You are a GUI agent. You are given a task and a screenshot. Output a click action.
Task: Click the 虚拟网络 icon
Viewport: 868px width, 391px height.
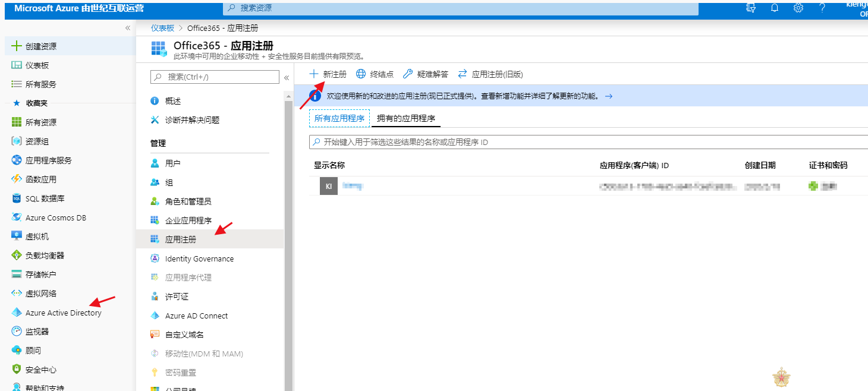click(x=17, y=294)
